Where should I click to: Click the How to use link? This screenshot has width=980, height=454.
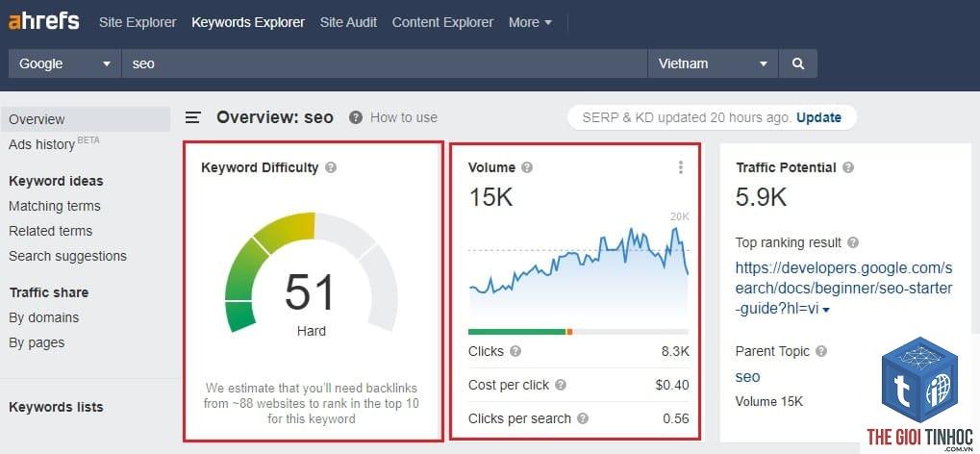404,117
